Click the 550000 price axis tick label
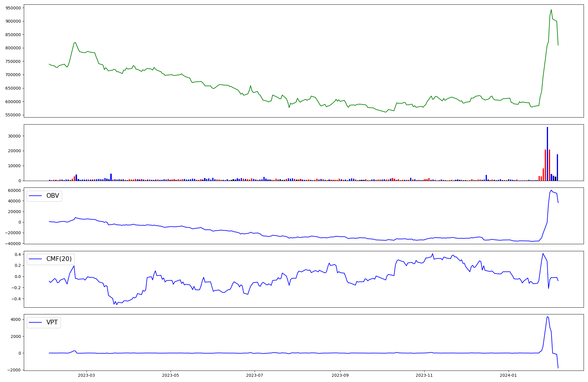This screenshot has width=588, height=382. click(13, 115)
